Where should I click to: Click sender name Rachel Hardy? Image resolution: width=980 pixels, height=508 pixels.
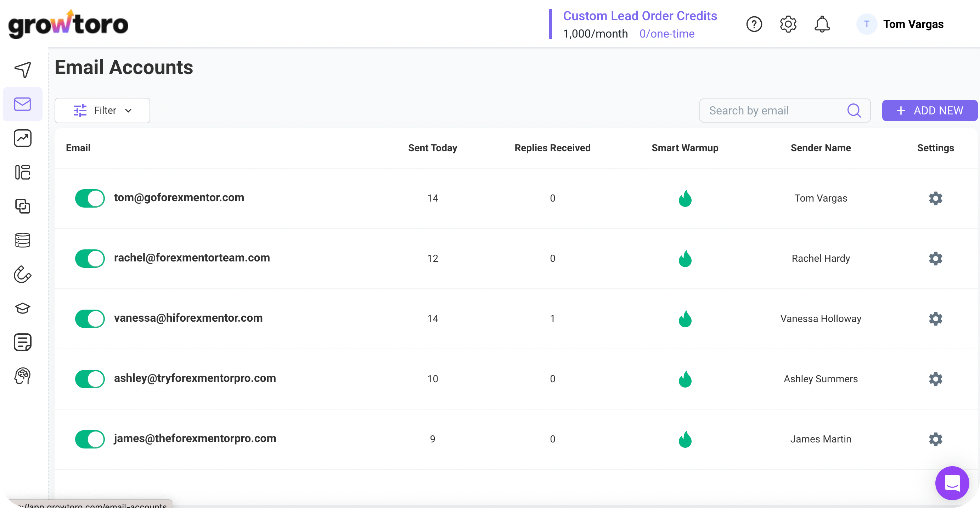coord(821,258)
